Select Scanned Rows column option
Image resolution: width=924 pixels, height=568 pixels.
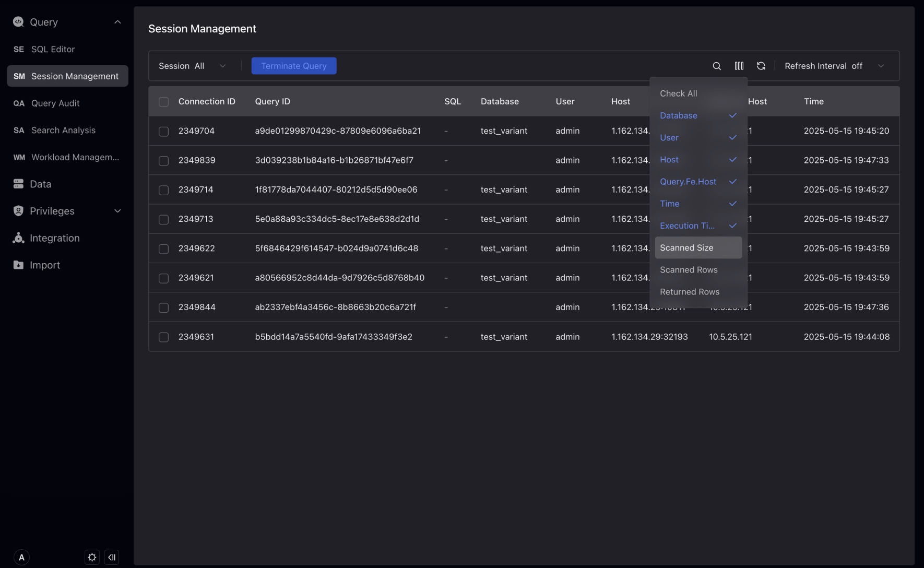point(689,270)
